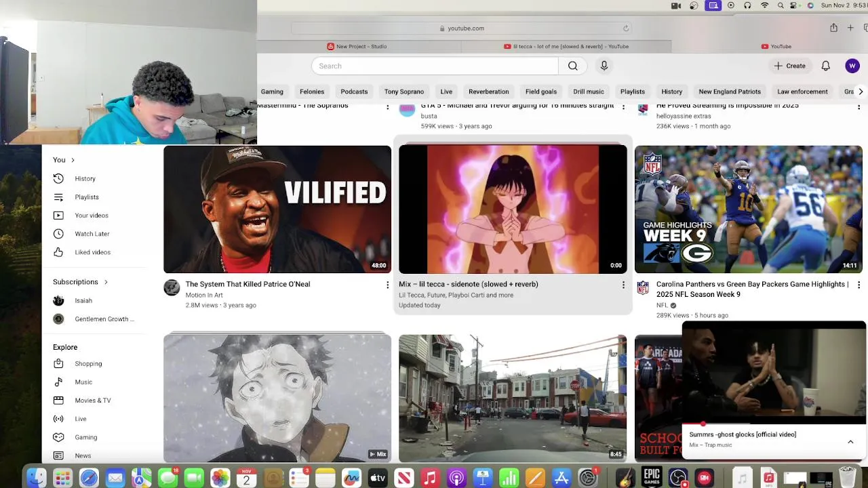Screen dimensions: 868x488
Task: Activate voice search microphone icon
Action: (604, 66)
